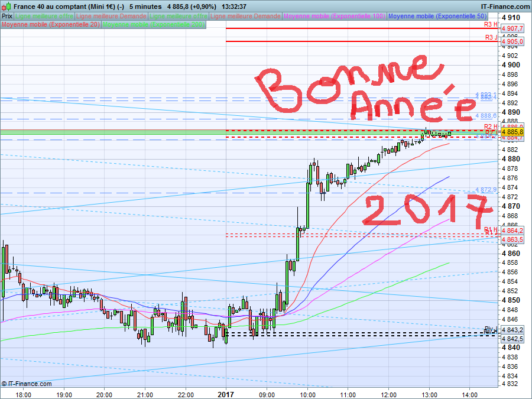Click the 4 907,7 R3 H price tag
This screenshot has height=399, width=532.
coord(512,29)
